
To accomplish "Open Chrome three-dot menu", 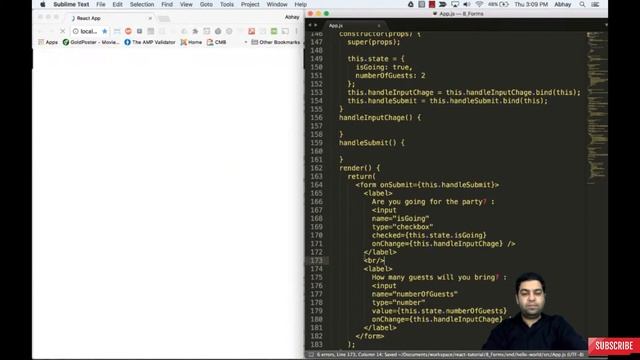I will pos(297,31).
